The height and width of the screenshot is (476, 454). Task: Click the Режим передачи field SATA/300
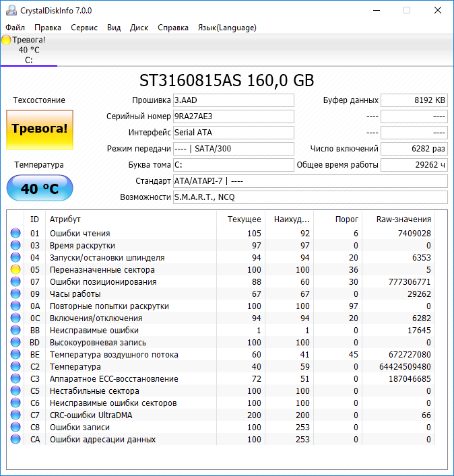click(234, 148)
